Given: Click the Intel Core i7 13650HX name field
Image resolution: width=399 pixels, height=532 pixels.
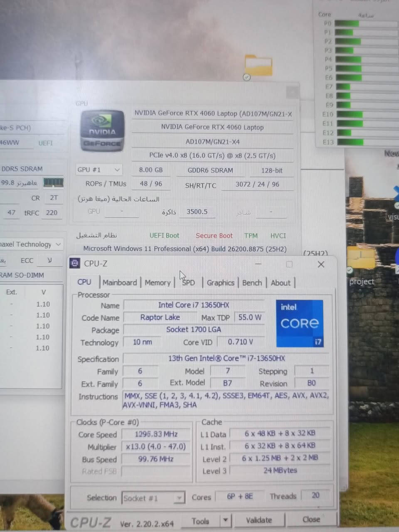Looking at the screenshot, I should click(x=194, y=305).
